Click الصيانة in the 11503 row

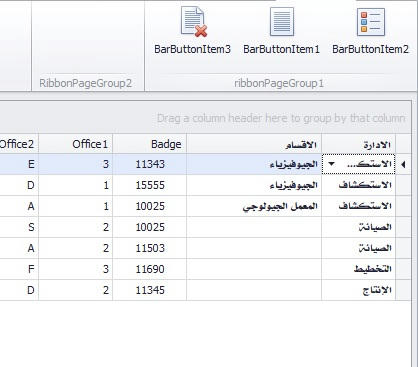coord(359,248)
